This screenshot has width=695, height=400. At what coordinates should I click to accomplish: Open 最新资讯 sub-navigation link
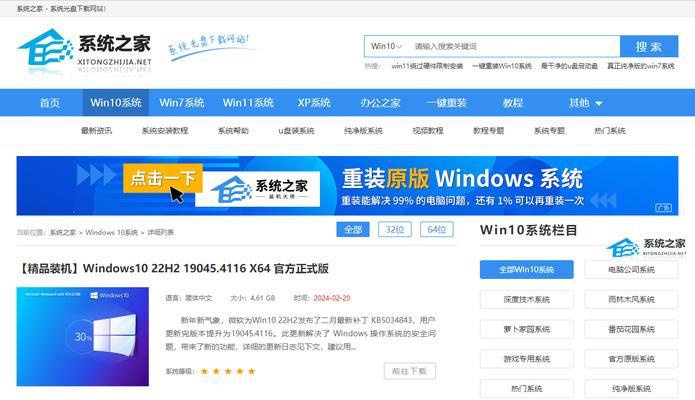coord(96,130)
